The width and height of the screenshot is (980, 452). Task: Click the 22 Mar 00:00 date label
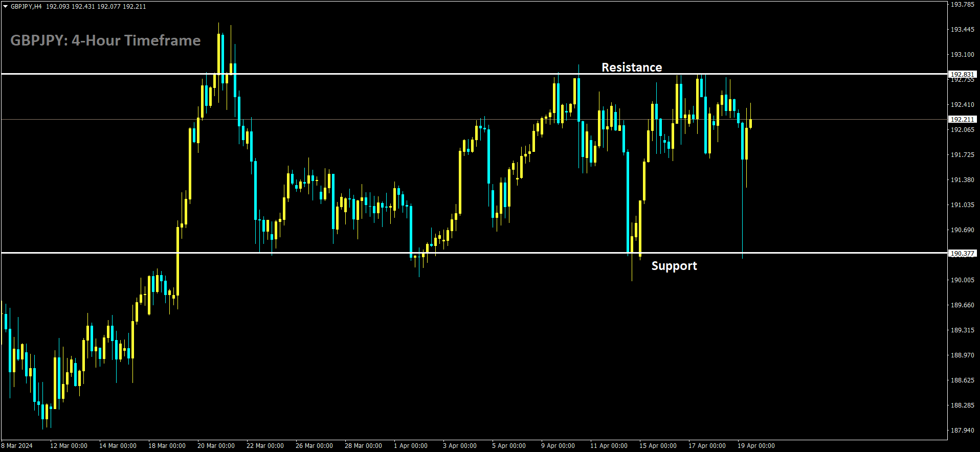(x=265, y=446)
